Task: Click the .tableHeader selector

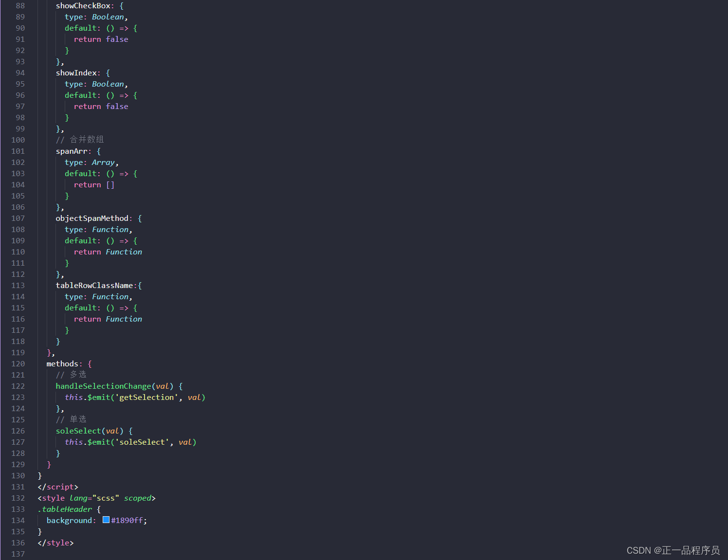Action: point(65,509)
